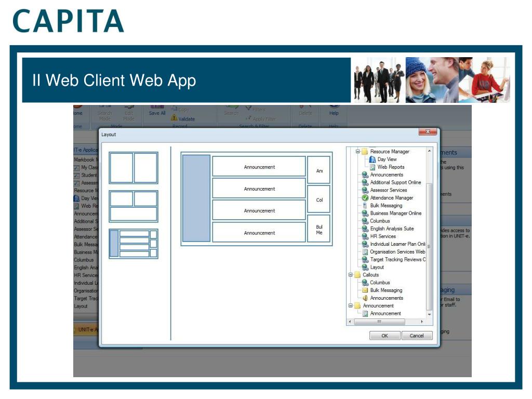Select Additional Support Online in the tree
Image resolution: width=532 pixels, height=399 pixels.
(x=395, y=182)
